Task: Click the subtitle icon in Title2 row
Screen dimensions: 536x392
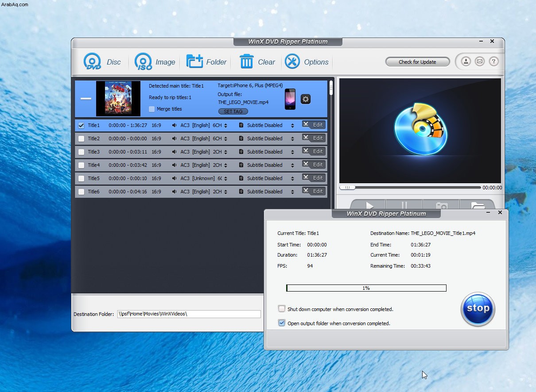Action: click(x=241, y=138)
